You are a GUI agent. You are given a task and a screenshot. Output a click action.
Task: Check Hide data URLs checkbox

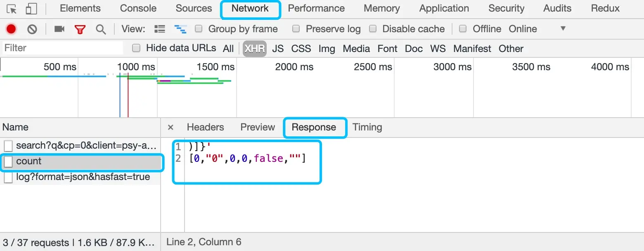136,48
